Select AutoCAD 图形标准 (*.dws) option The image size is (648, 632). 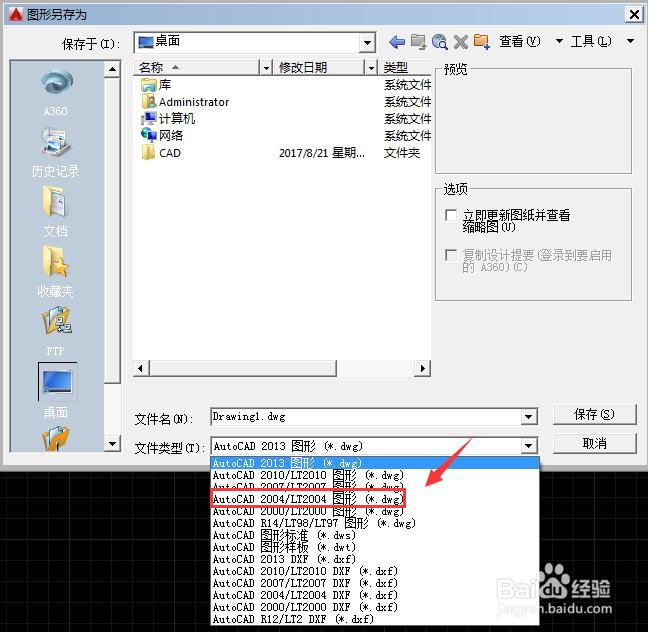click(375, 535)
